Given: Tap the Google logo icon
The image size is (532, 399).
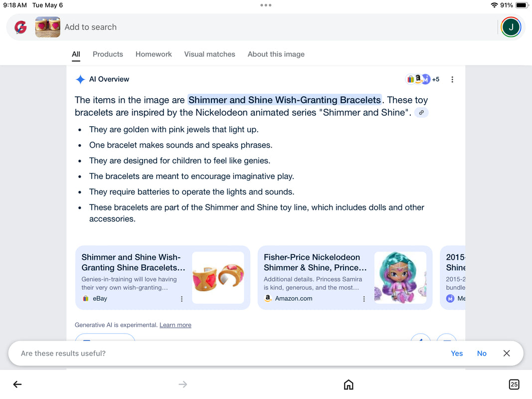Looking at the screenshot, I should pos(20,27).
